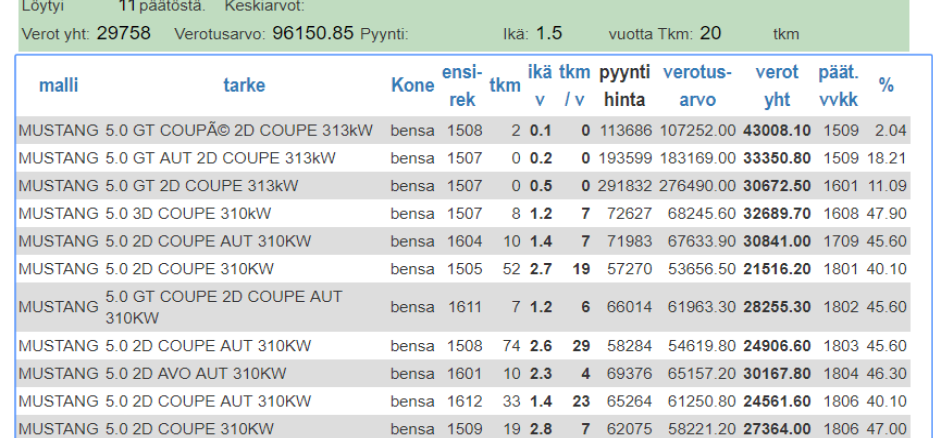Sort by ikä v column header
933x438 pixels.
(540, 86)
